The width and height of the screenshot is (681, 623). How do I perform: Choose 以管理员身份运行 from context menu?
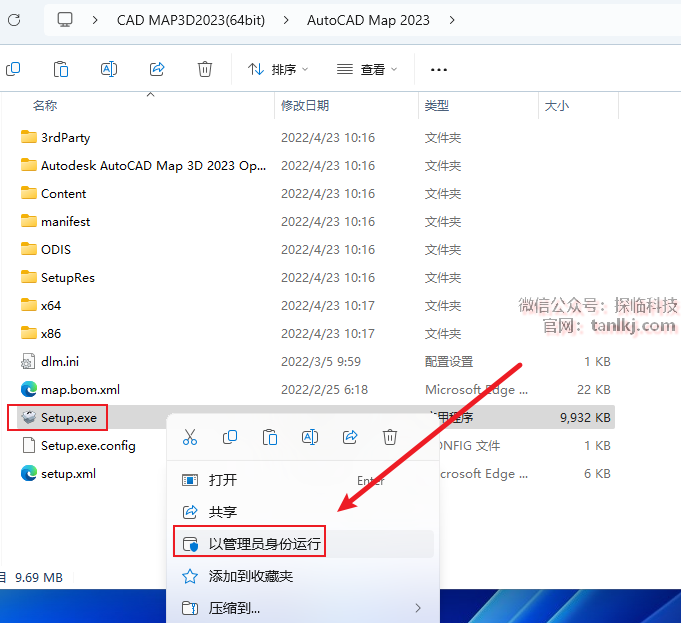click(x=303, y=543)
